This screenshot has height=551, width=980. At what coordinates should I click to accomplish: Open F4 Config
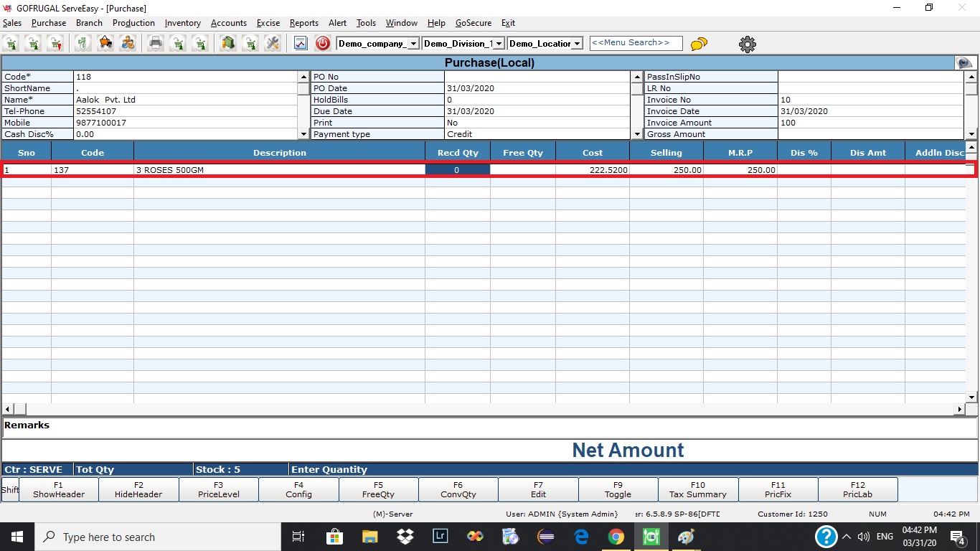coord(298,489)
